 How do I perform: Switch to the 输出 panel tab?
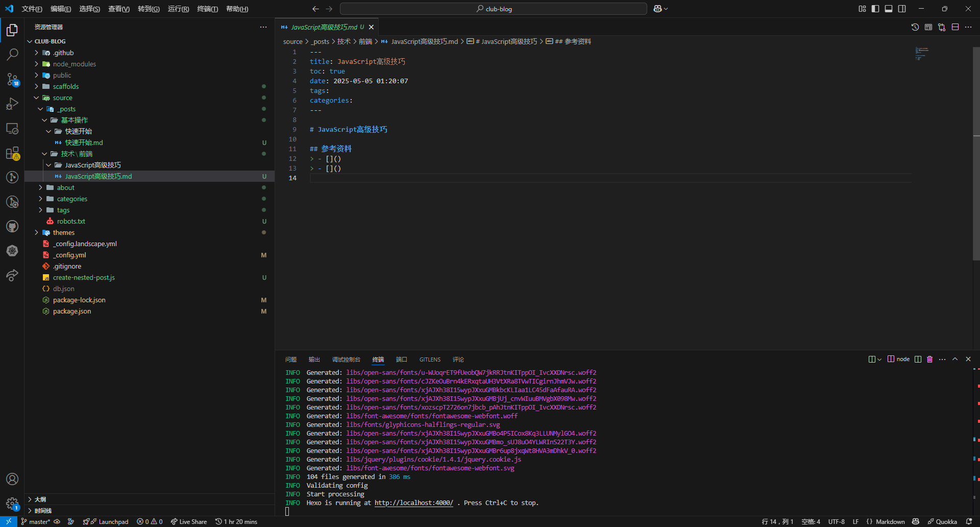314,360
